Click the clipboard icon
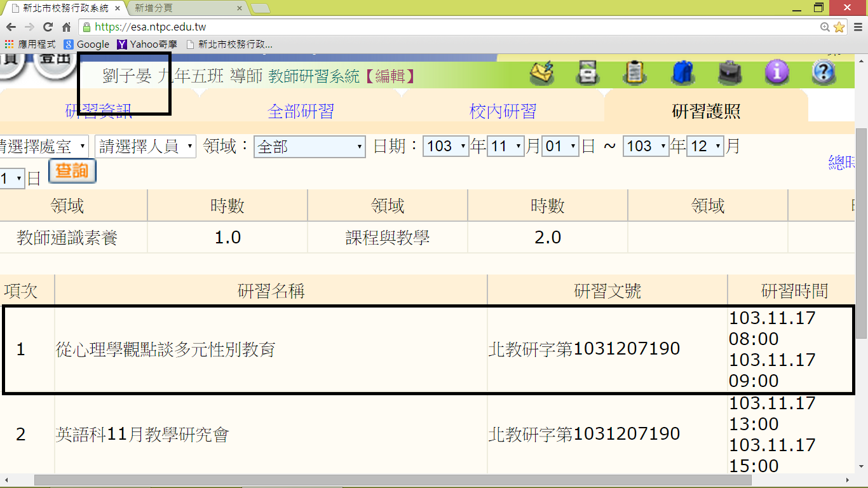The image size is (868, 488). coord(635,73)
